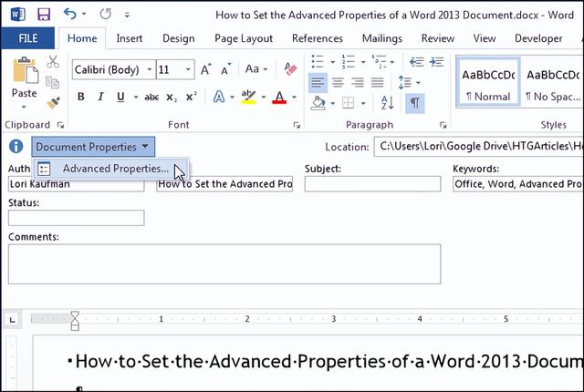Viewport: 584px width, 392px height.
Task: Click Center alignment icon
Action: [338, 82]
